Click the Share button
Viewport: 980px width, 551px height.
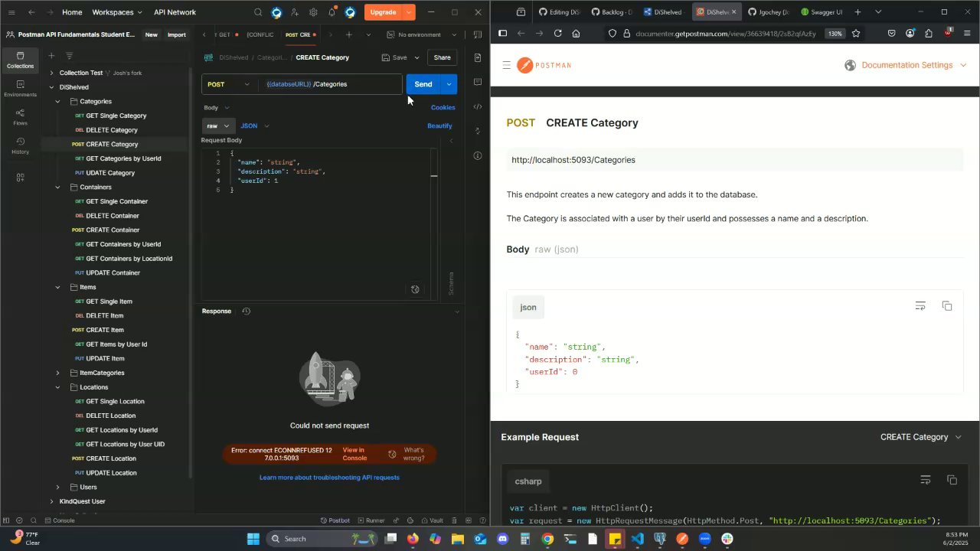pos(442,57)
